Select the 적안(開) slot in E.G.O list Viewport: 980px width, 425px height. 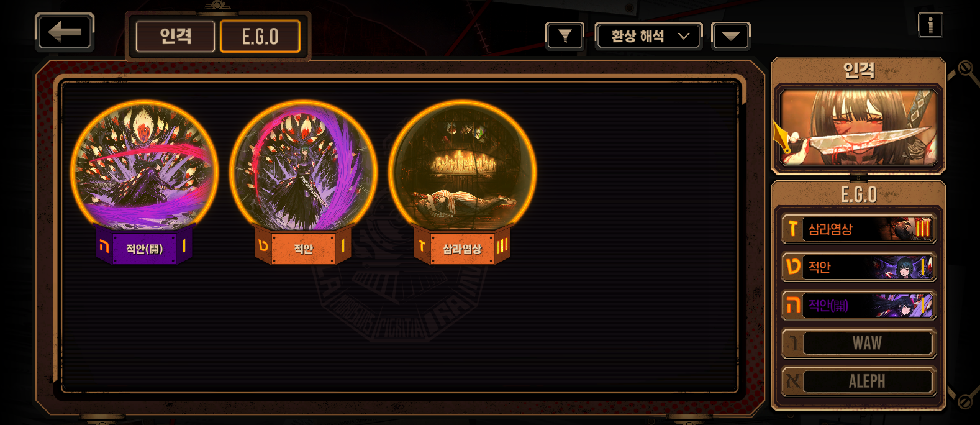pos(858,305)
